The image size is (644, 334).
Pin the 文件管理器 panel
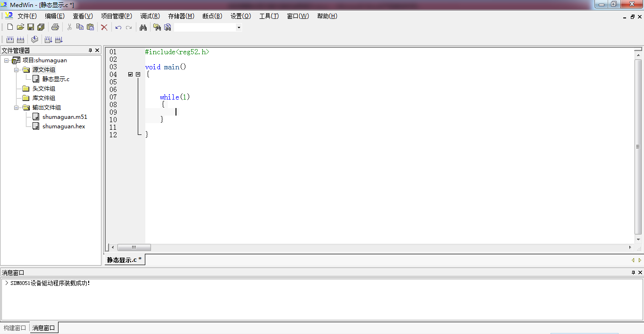coord(91,50)
